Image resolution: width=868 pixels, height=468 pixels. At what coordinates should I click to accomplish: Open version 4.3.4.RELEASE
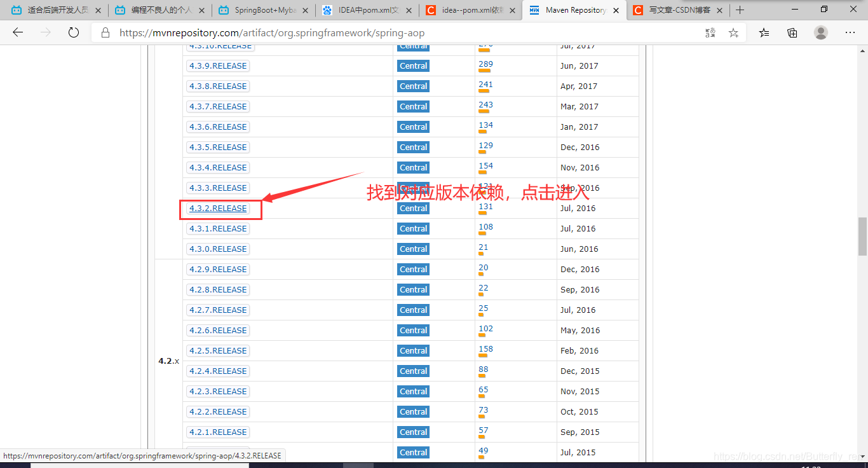(x=218, y=167)
